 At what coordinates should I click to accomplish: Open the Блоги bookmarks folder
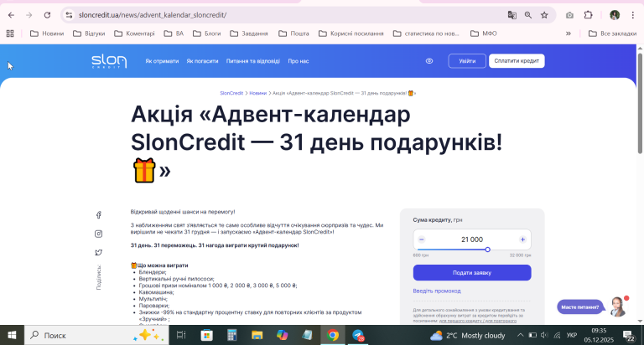207,33
